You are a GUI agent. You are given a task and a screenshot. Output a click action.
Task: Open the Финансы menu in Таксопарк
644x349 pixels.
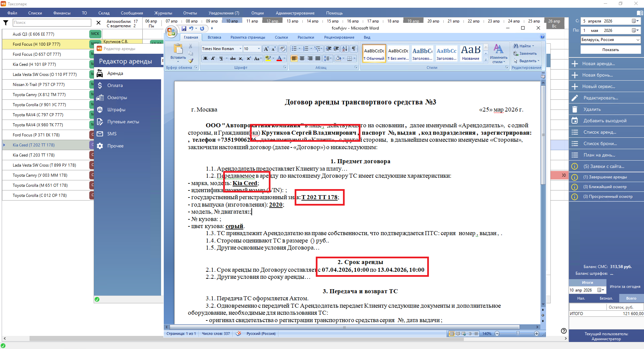click(62, 13)
